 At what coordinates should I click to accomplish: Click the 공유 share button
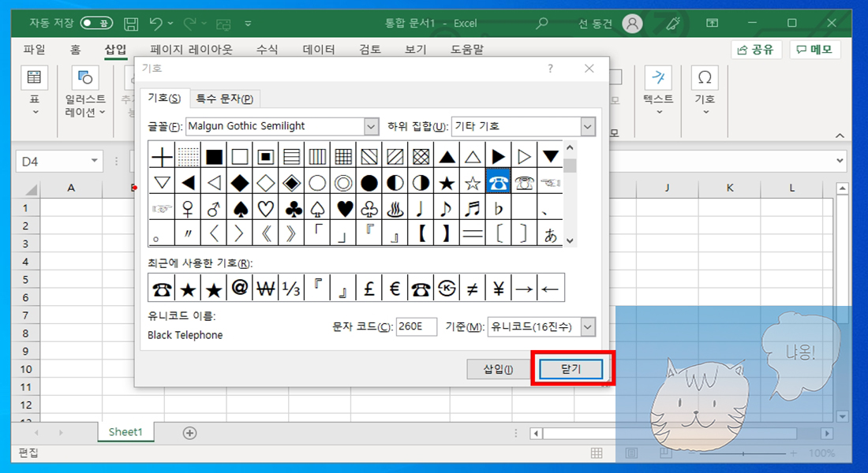click(756, 50)
